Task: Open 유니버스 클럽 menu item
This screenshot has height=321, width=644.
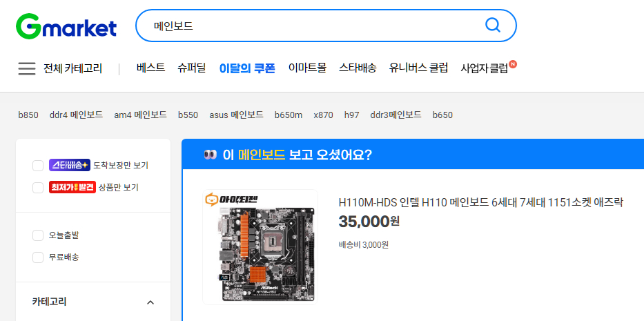Action: (418, 68)
